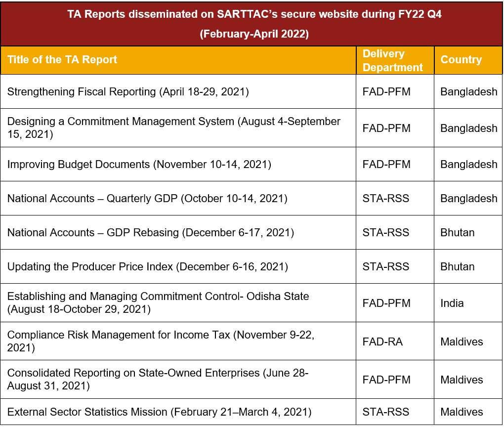Click 'Updating the Producer Price Index' title
This screenshot has height=427, width=504.
pos(90,266)
